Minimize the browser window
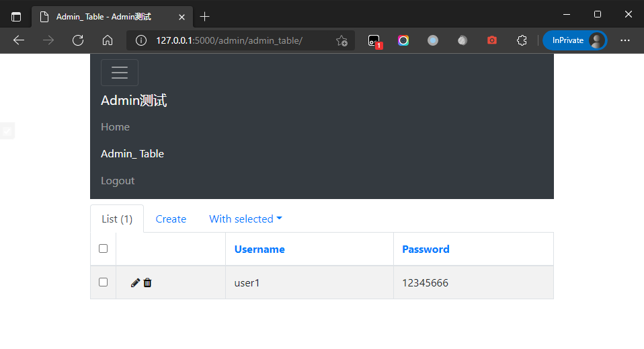 (567, 14)
